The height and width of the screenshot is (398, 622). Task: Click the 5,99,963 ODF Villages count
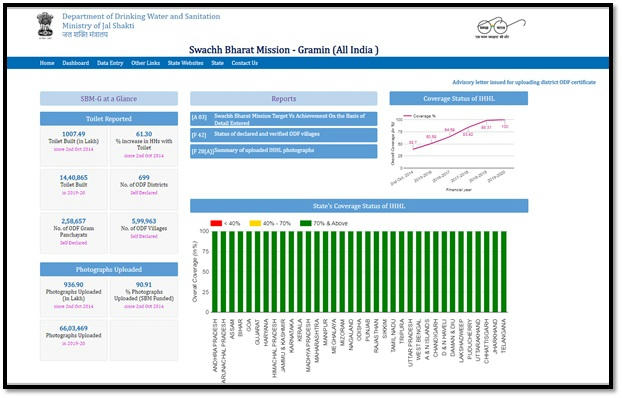pyautogui.click(x=144, y=221)
